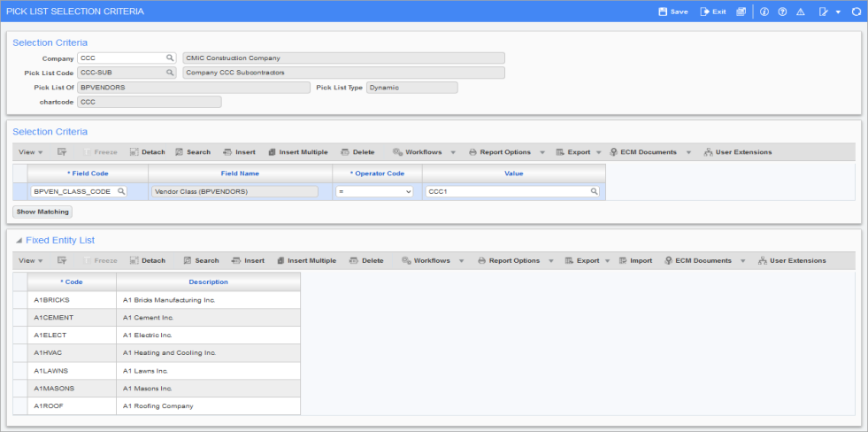Image resolution: width=868 pixels, height=432 pixels.
Task: Detach the Fixed Entity List table
Action: [x=147, y=260]
